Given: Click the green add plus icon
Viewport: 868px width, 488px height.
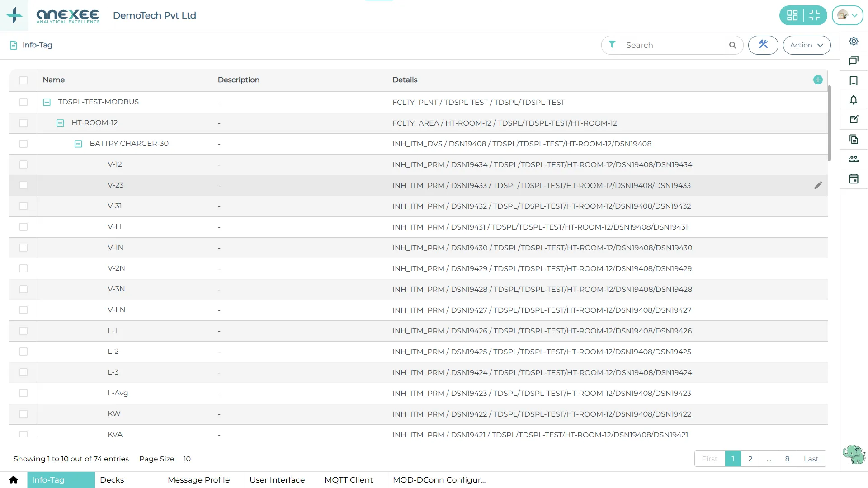Looking at the screenshot, I should (818, 80).
